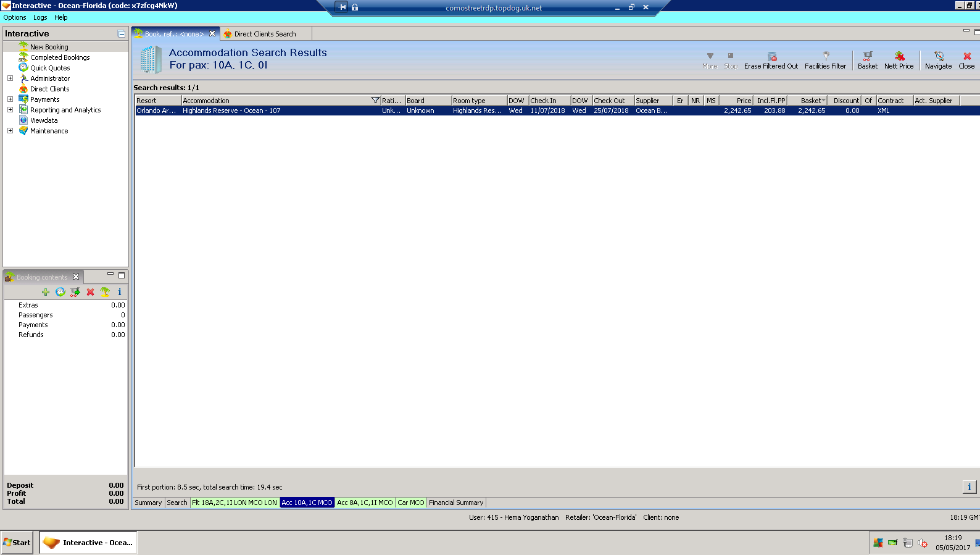Open the Navigate compass tool
Screen dimensions: 980x555
pos(938,60)
